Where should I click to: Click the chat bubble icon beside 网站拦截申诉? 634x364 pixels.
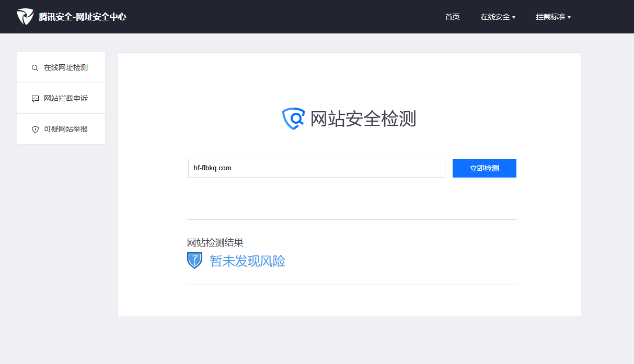coord(35,99)
